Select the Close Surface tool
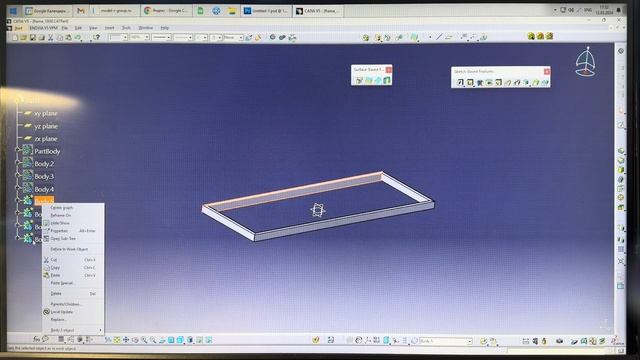Image resolution: width=640 pixels, height=360 pixels. [378, 80]
